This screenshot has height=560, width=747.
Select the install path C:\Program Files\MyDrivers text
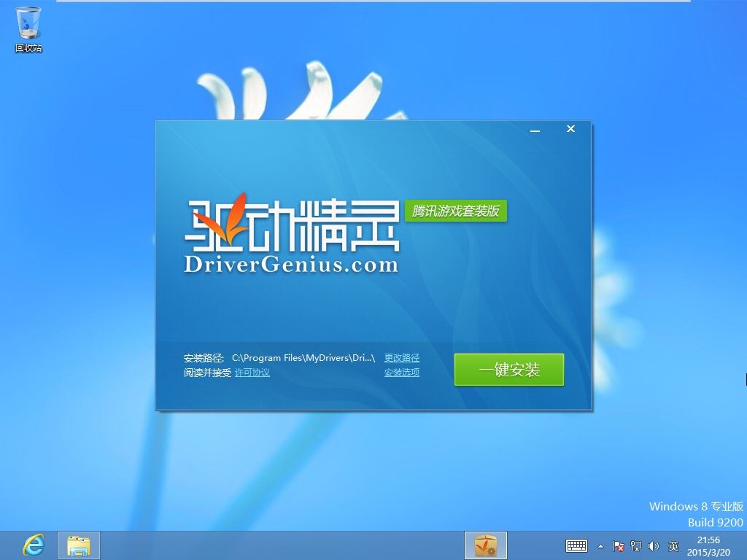tap(303, 357)
